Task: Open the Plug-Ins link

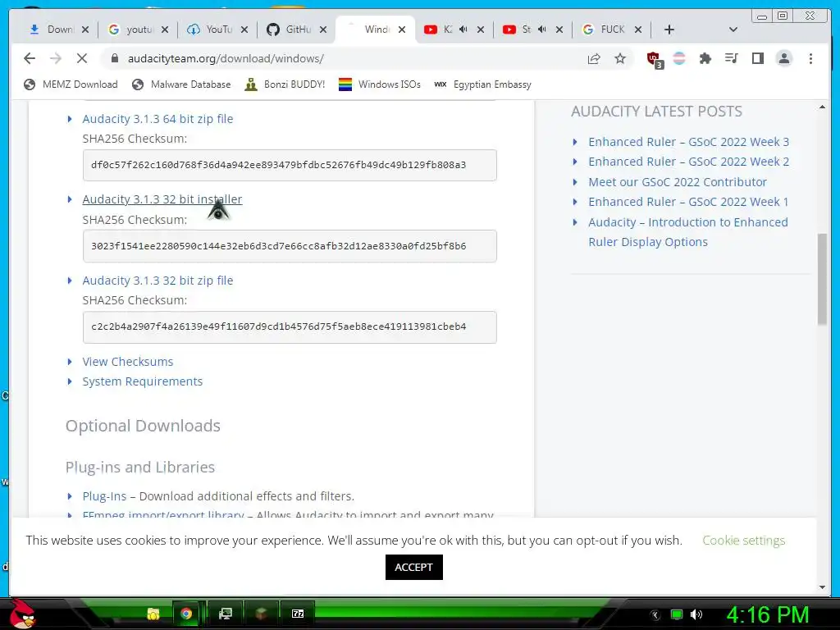Action: pyautogui.click(x=104, y=496)
